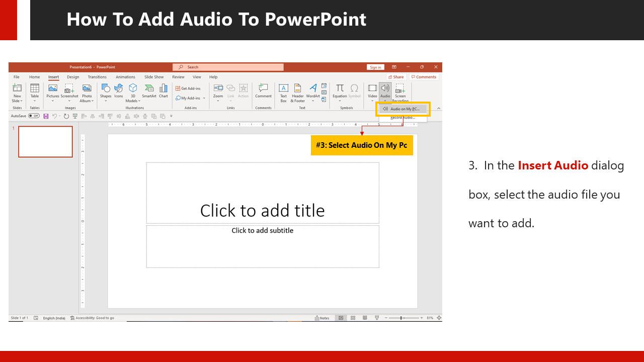Expand the New Slide dropdown arrow

point(22,101)
